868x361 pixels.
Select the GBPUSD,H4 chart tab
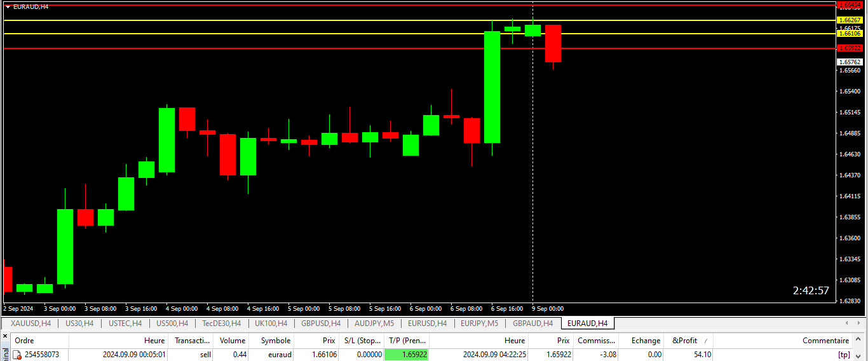(320, 323)
